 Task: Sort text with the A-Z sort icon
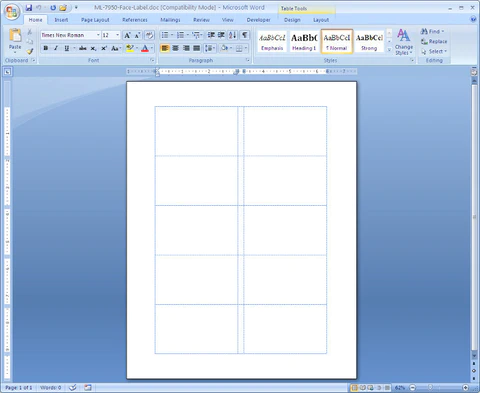(x=232, y=35)
